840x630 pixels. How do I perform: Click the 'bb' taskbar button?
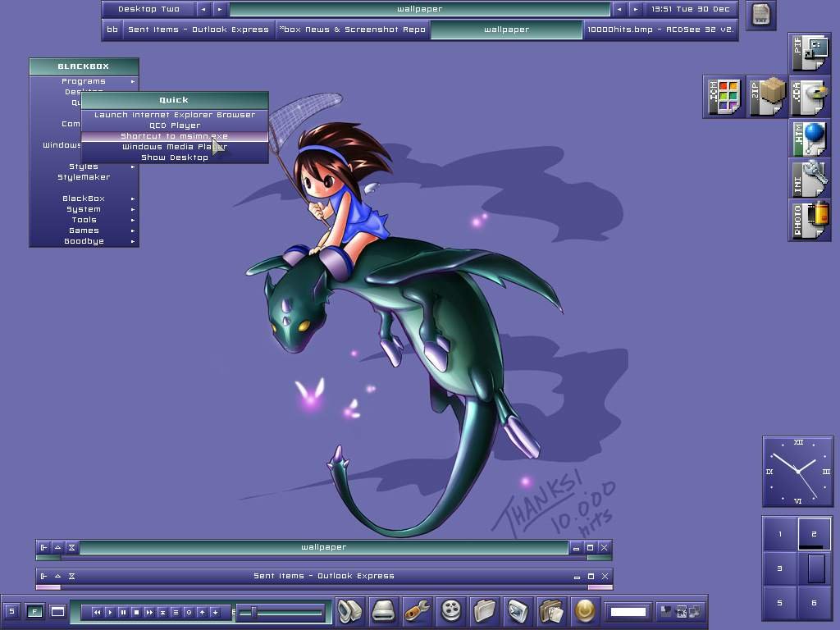point(112,30)
